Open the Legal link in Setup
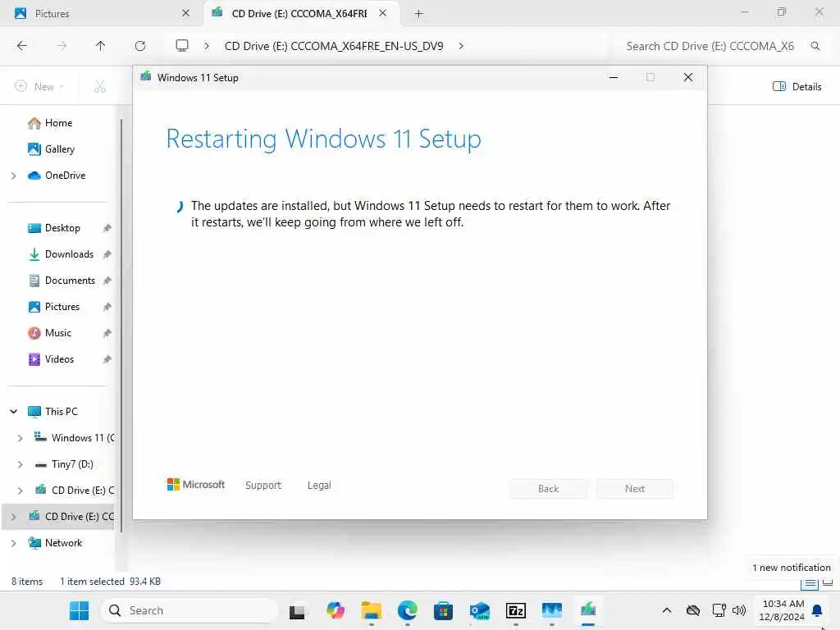This screenshot has width=840, height=630. tap(319, 485)
